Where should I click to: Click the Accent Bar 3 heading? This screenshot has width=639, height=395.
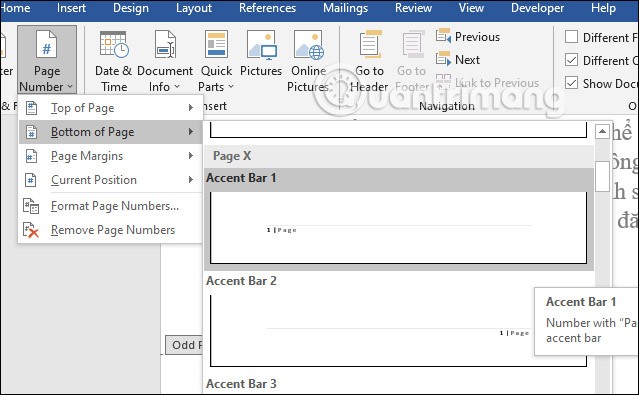241,384
